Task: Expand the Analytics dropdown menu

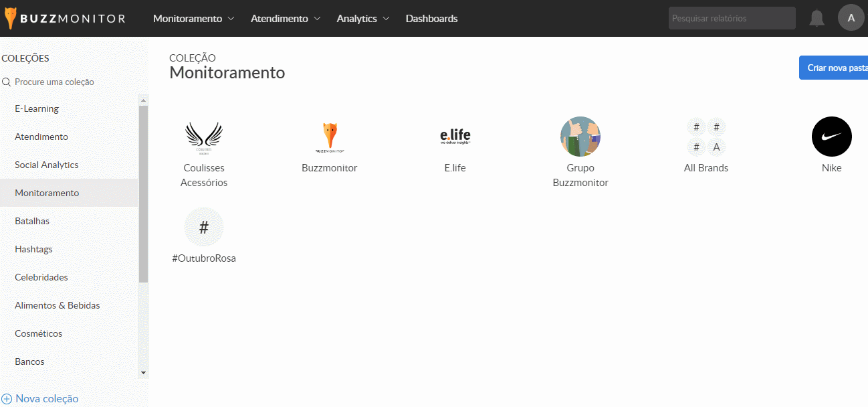Action: 363,19
